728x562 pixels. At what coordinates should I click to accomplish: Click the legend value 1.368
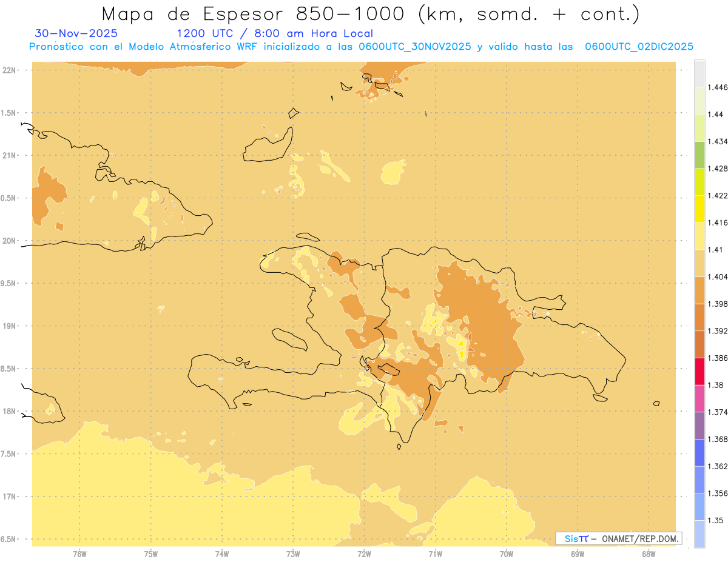(717, 439)
